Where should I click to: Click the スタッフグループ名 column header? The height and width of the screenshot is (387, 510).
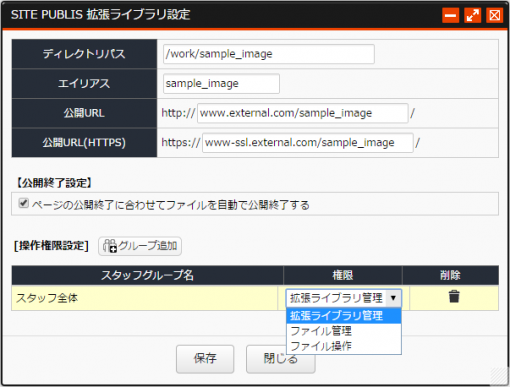147,275
